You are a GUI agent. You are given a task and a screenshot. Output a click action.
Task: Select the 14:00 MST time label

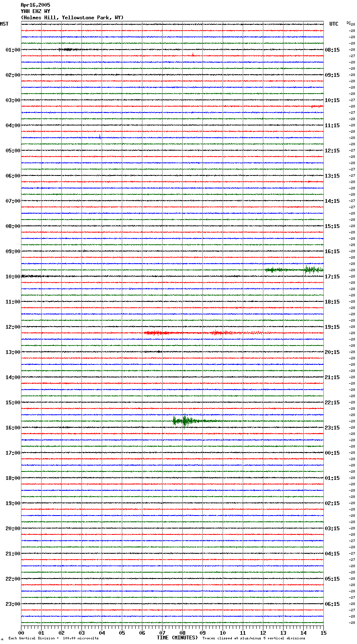tap(13, 377)
